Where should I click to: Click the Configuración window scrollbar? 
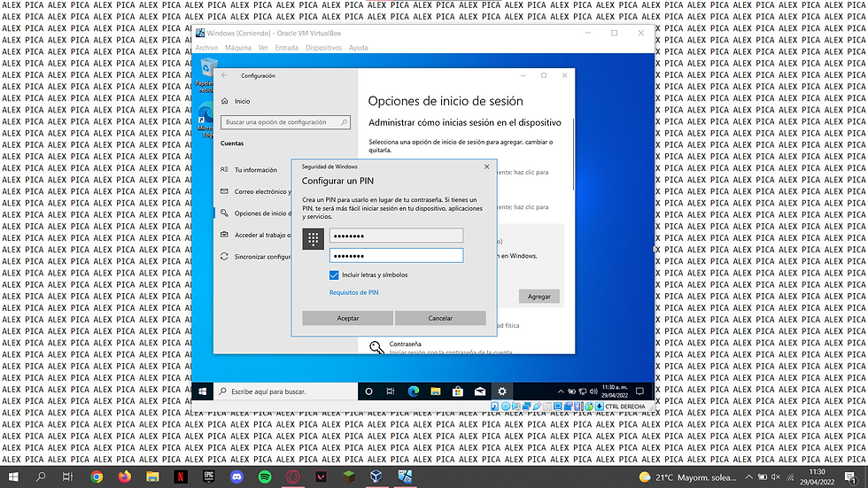(574, 154)
